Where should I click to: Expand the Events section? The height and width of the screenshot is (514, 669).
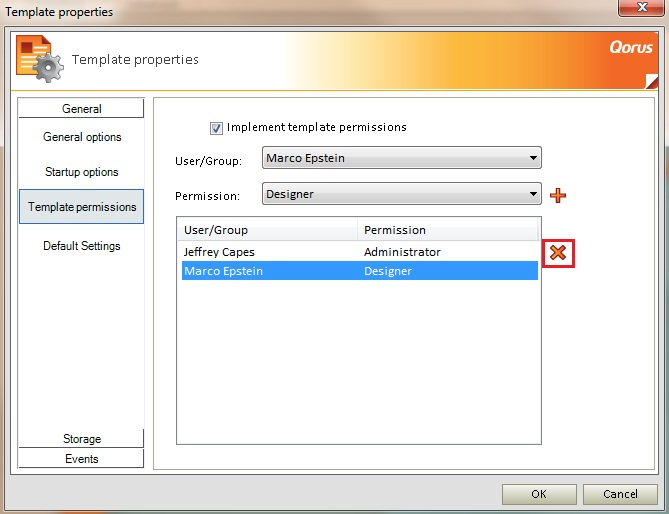point(81,459)
